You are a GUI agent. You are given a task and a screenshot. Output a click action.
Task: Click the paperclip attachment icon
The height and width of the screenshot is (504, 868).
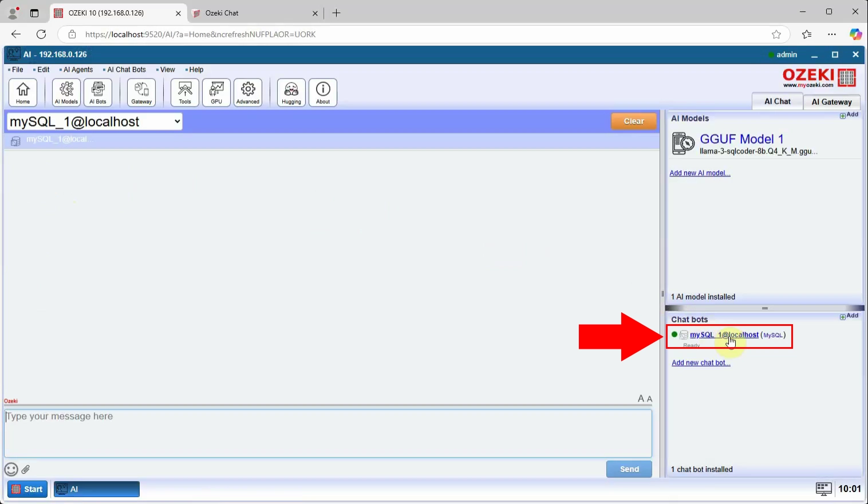point(26,470)
